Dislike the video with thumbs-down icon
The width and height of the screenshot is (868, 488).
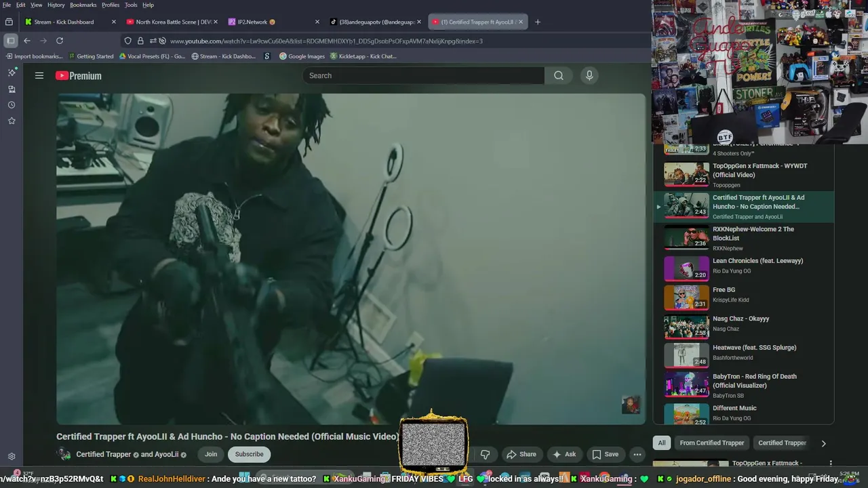pos(485,454)
